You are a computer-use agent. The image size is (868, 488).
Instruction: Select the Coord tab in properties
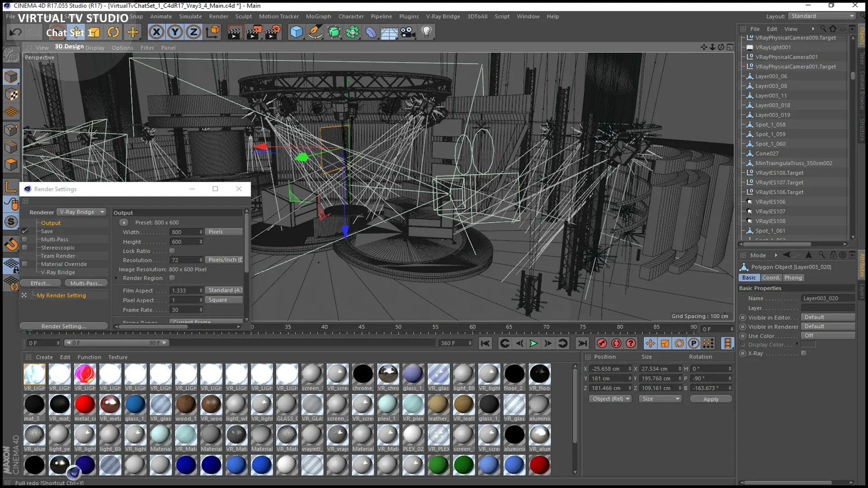pos(771,278)
